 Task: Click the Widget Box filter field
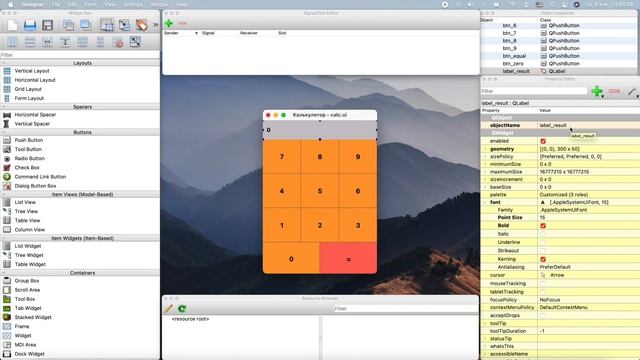(x=80, y=55)
